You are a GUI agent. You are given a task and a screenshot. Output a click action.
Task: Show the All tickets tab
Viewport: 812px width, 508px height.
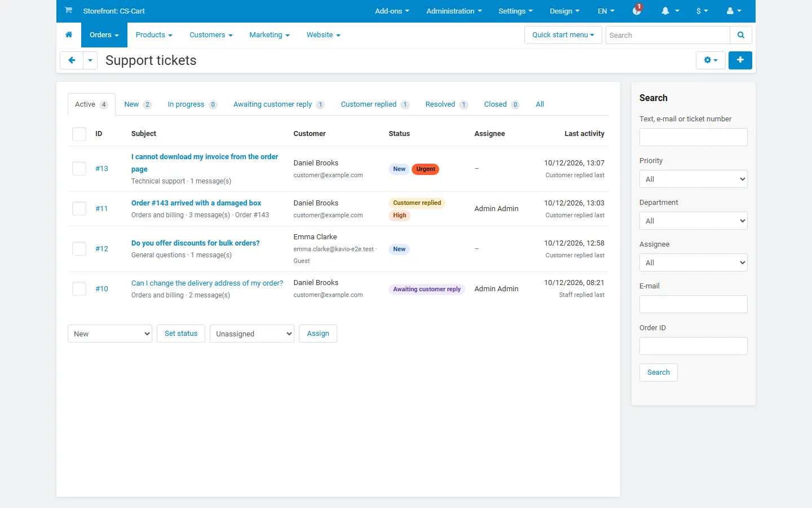click(540, 104)
